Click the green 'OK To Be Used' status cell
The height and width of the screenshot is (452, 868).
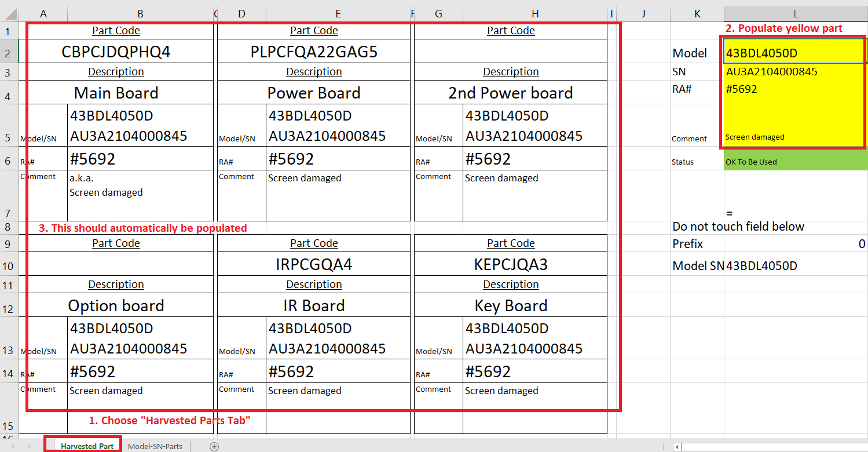click(x=794, y=162)
